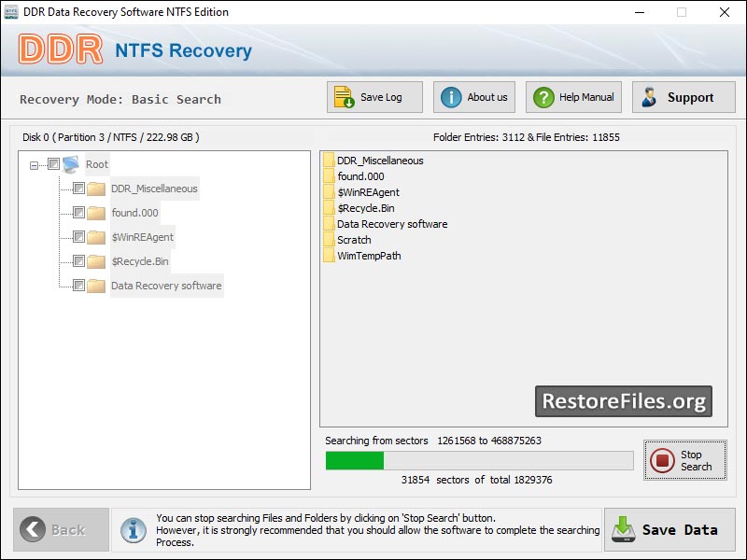
Task: Click the green search progress bar
Action: 355,459
